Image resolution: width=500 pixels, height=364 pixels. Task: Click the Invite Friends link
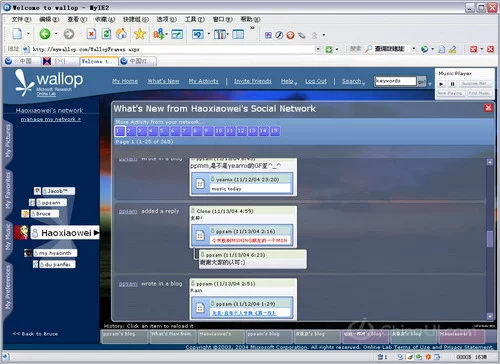coord(253,81)
